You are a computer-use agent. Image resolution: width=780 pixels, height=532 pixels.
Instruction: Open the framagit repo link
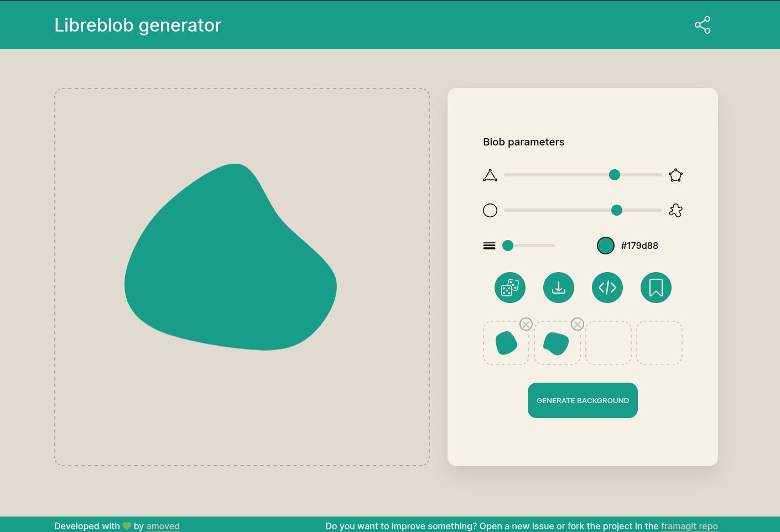(x=689, y=526)
